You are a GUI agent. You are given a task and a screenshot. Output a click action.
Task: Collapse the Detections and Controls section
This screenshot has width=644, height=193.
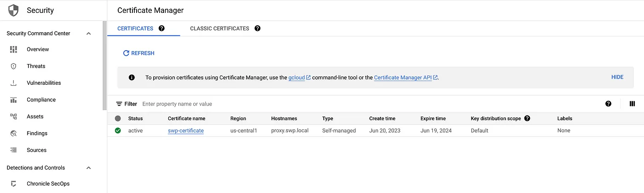click(x=89, y=168)
